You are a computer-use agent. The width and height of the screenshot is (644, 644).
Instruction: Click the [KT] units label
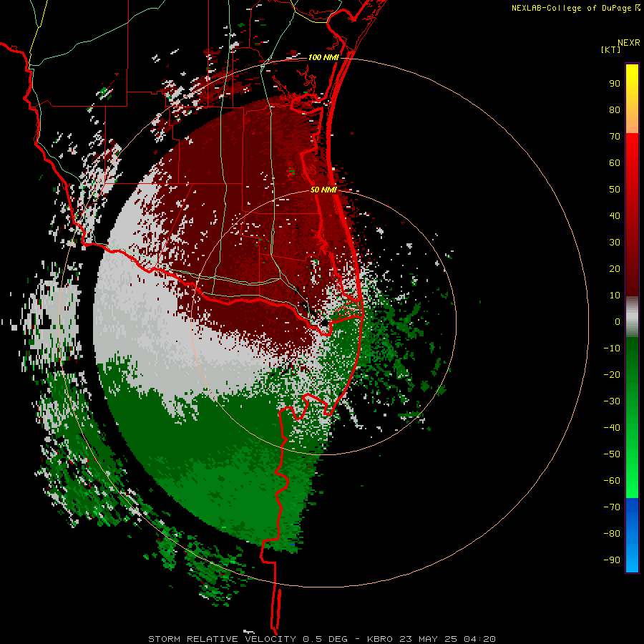pyautogui.click(x=611, y=49)
